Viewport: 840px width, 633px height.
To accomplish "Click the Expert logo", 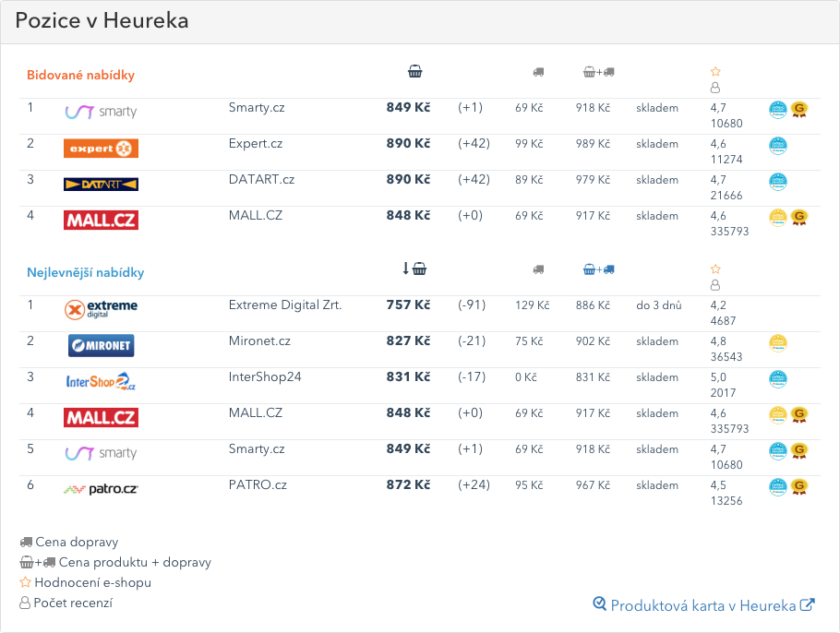I will [101, 149].
